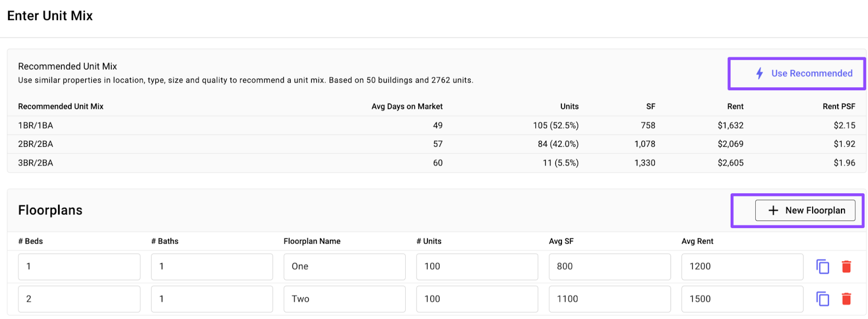This screenshot has width=868, height=319.
Task: Select the Avg Rent field showing 1200
Action: 742,266
